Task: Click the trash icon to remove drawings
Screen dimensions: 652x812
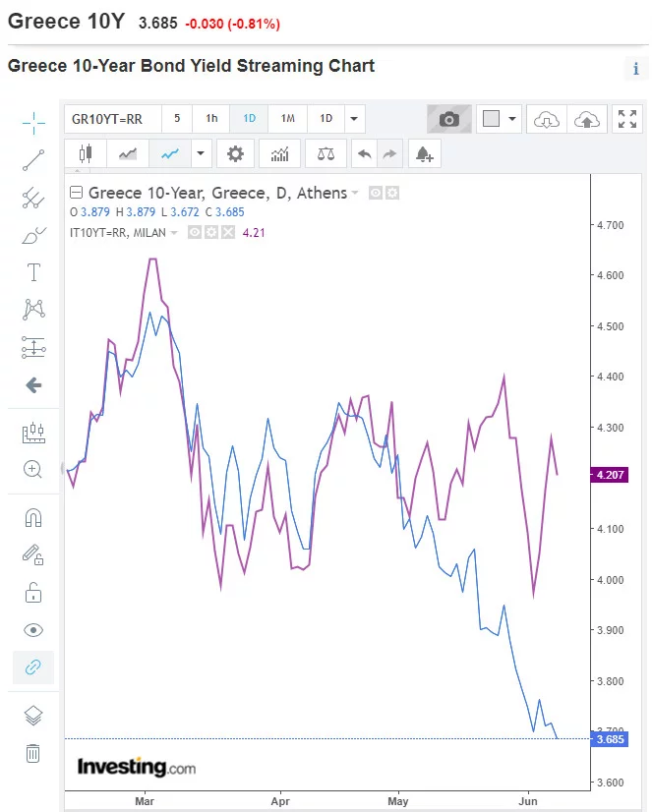Action: click(33, 753)
